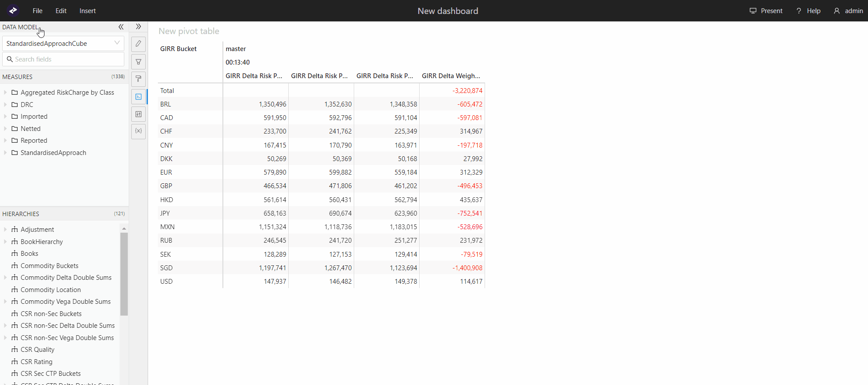Image resolution: width=868 pixels, height=385 pixels.
Task: Open the StandardisedApproachCube cube dropdown
Action: pos(63,44)
